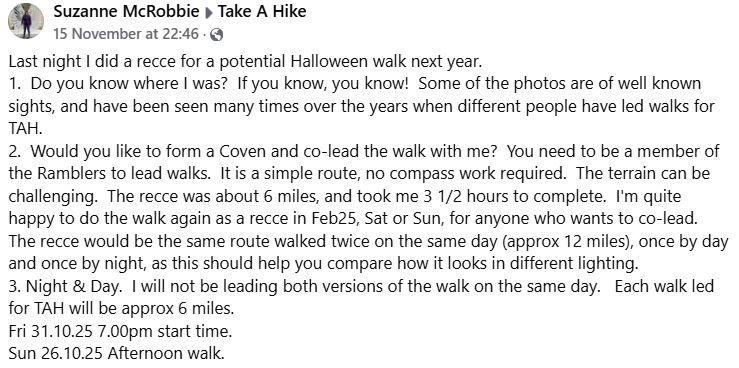739x368 pixels.
Task: Click the text 'for TAH will be approx 6 miles.'
Action: [x=121, y=309]
